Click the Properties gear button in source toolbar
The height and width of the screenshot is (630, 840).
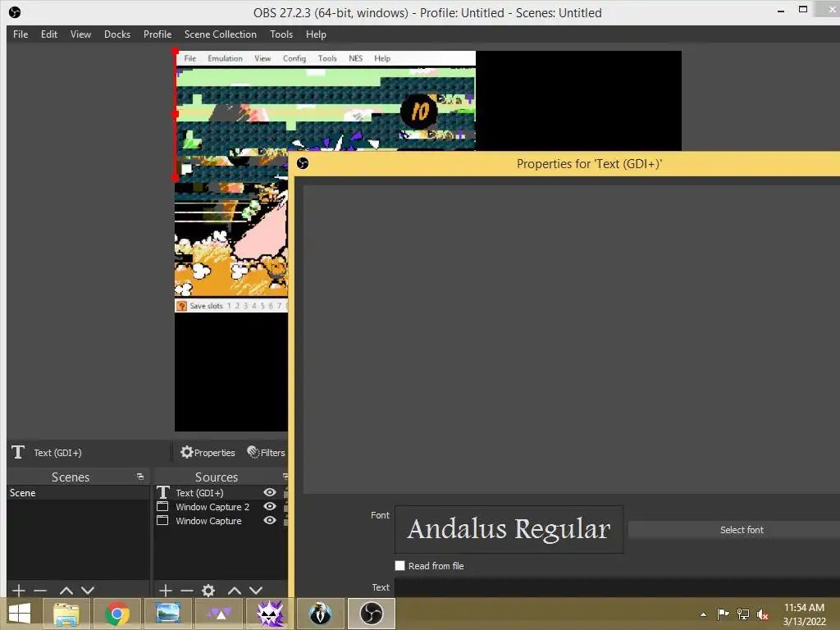(x=208, y=453)
